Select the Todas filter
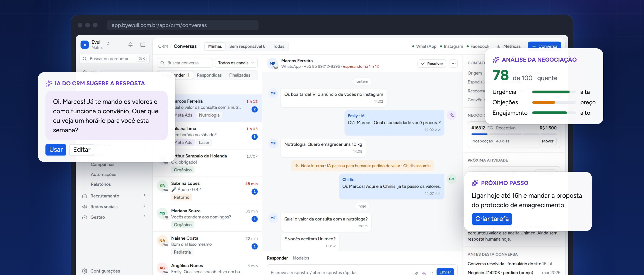 278,46
